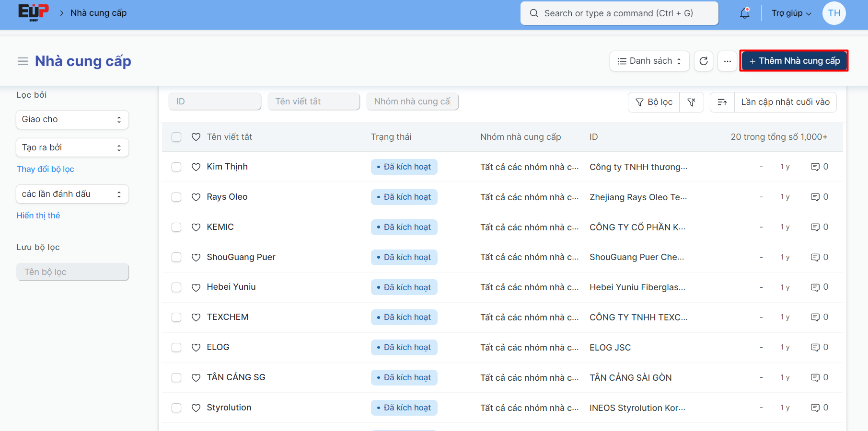
Task: Open the three-dot more options menu
Action: point(727,61)
